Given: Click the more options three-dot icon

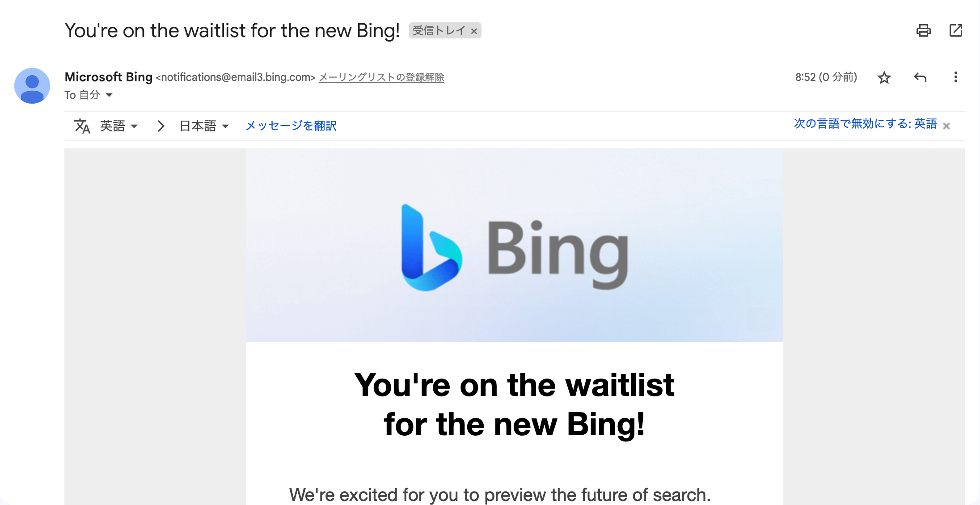Looking at the screenshot, I should pyautogui.click(x=956, y=77).
